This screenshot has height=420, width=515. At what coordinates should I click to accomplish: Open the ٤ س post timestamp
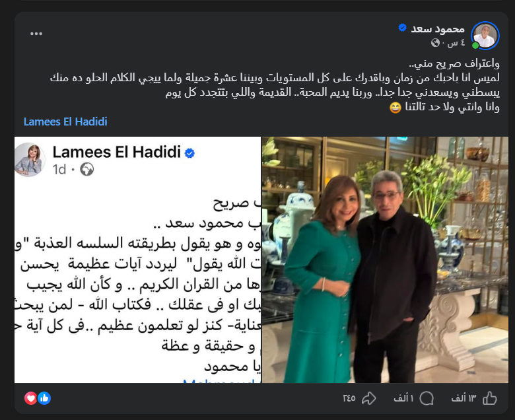[x=456, y=43]
